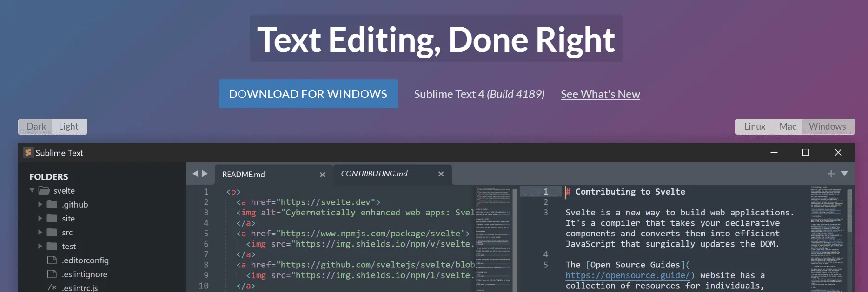This screenshot has width=868, height=292.
Task: Click 'The [Open Source Guides](' text
Action: pos(628,265)
